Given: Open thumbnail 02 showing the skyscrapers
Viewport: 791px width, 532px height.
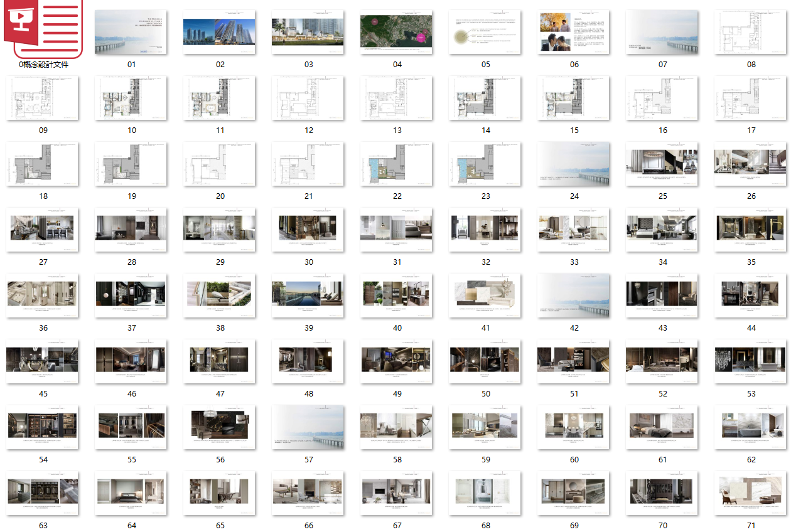Looking at the screenshot, I should (220, 32).
